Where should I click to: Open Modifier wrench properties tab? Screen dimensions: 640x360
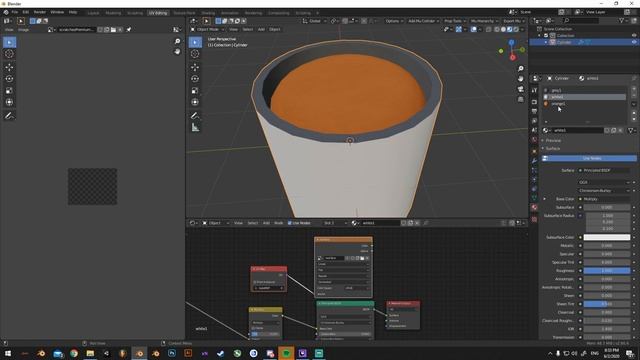tap(534, 161)
